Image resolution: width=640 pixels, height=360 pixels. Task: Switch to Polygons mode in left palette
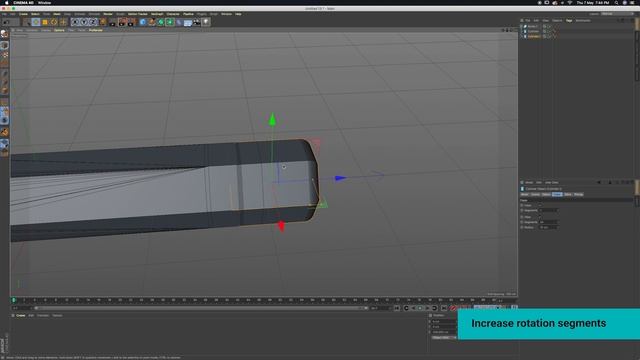click(x=4, y=91)
